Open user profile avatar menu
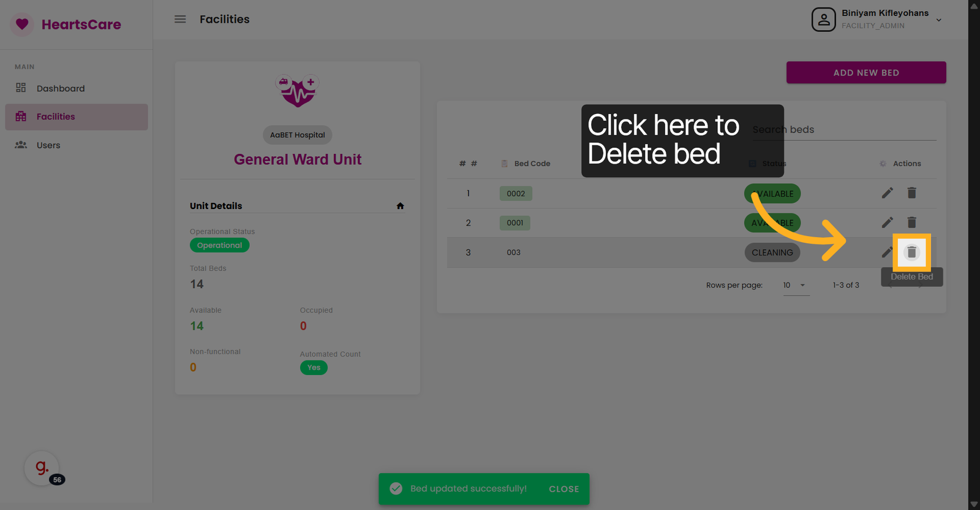This screenshot has width=980, height=510. point(824,20)
